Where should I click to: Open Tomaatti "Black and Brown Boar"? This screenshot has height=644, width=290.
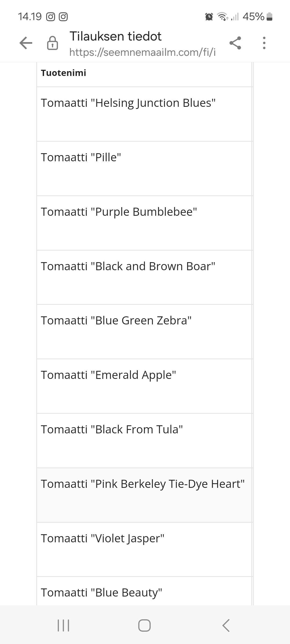click(128, 266)
